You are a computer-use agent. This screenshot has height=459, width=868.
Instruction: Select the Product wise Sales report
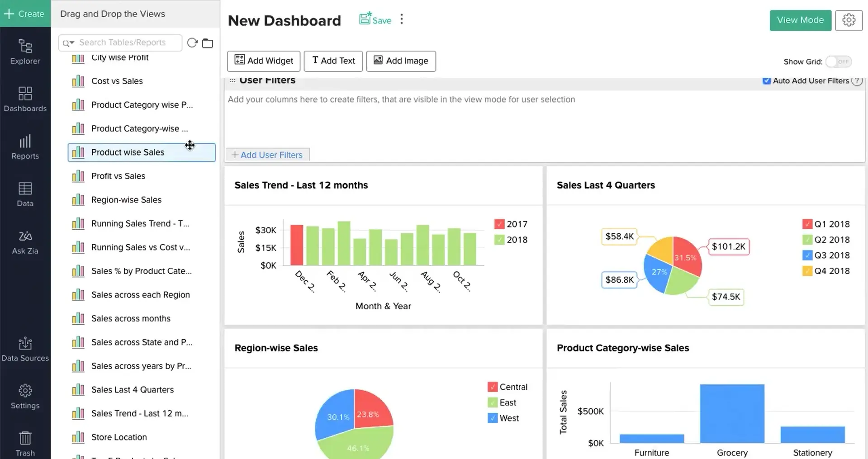[x=128, y=152]
